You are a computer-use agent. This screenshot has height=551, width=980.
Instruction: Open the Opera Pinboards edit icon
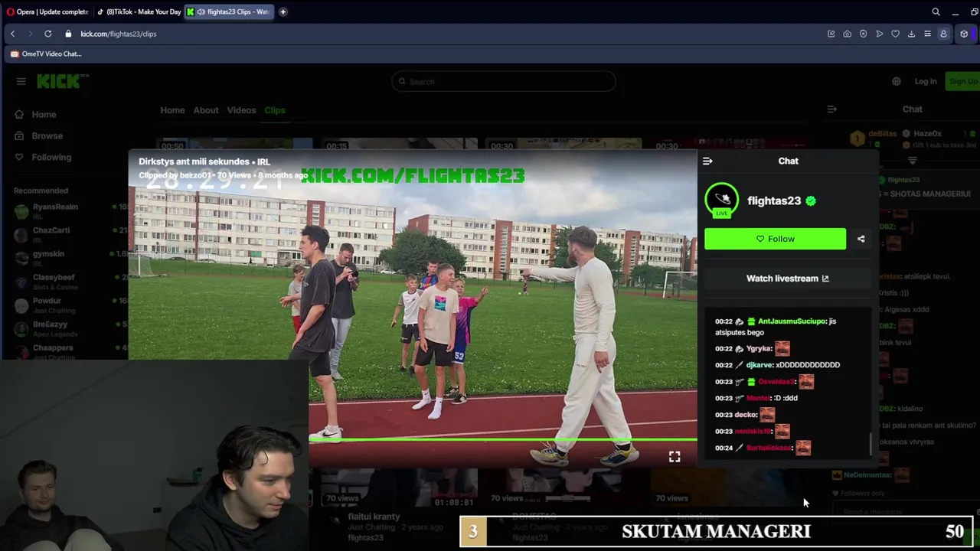click(x=831, y=34)
